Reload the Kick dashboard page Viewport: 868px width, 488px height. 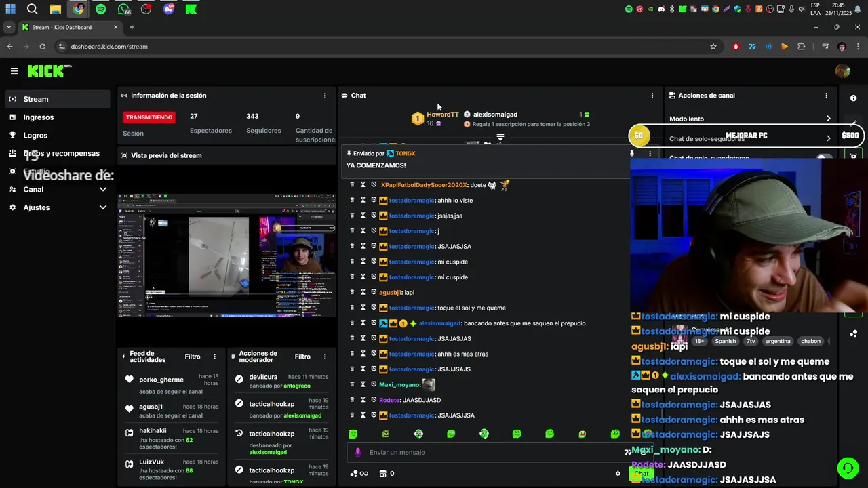tap(42, 47)
